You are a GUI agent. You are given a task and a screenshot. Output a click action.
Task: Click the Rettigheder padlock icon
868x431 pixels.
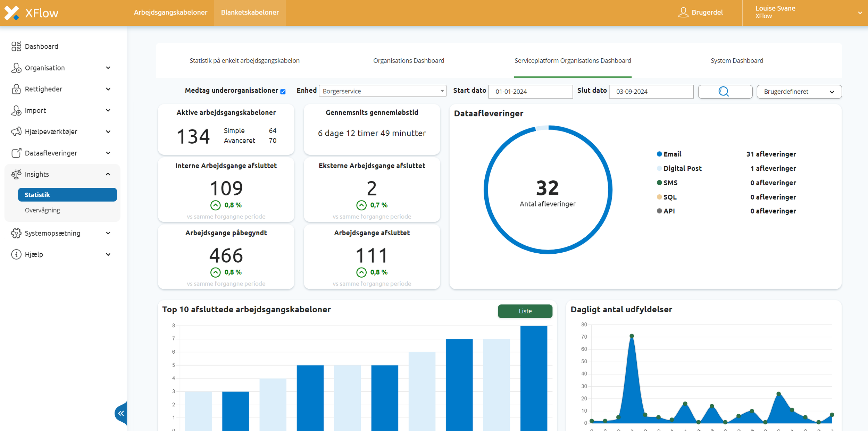click(16, 89)
